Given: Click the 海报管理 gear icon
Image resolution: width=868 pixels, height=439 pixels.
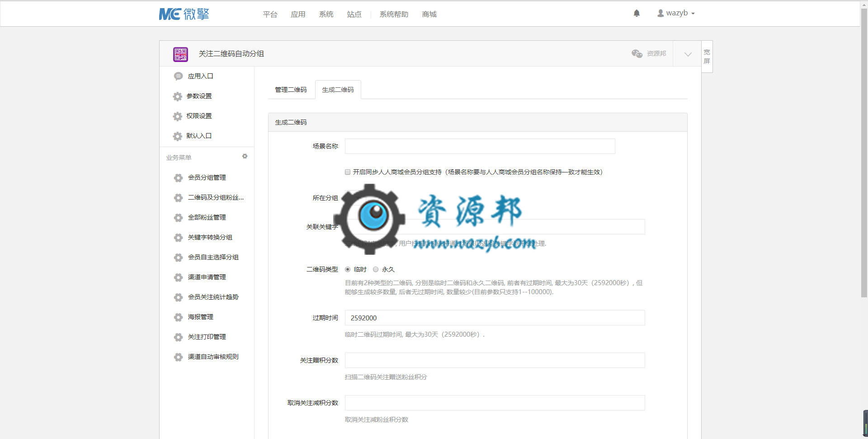Looking at the screenshot, I should coord(178,317).
